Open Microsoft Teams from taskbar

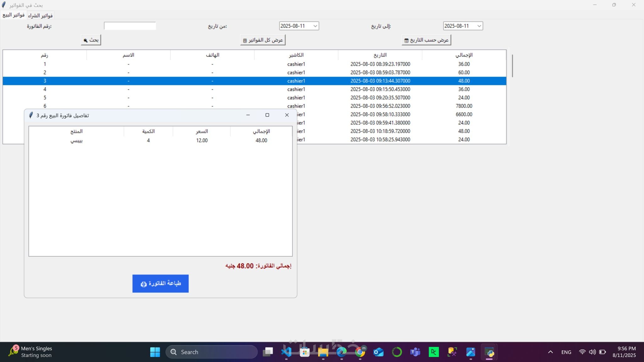[x=415, y=352]
